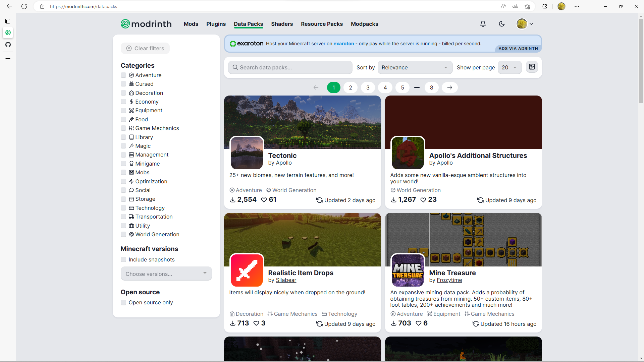Open the Choose versions dropdown
Screen dimensions: 644x362
click(166, 274)
